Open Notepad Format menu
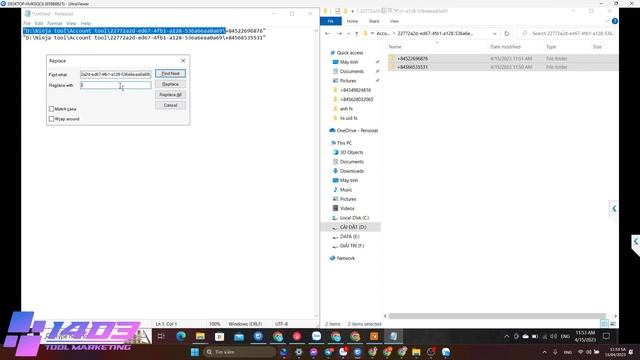This screenshot has width=640, height=360. pos(55,23)
